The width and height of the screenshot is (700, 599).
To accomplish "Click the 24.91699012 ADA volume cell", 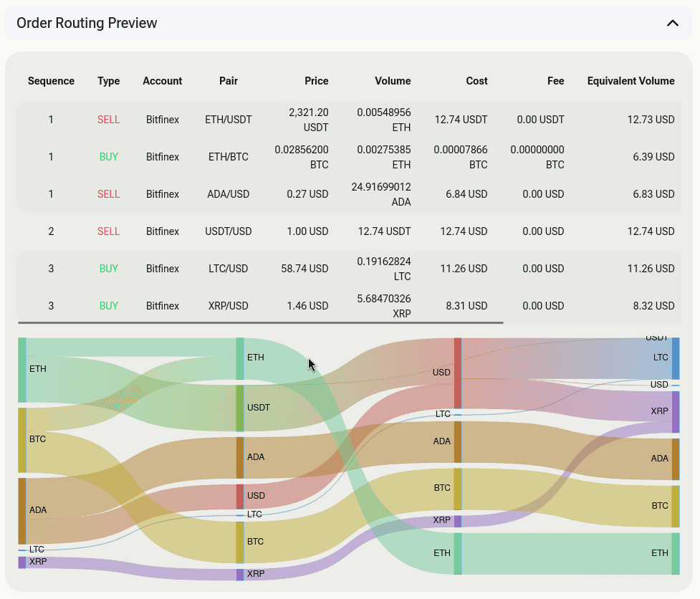I will click(380, 194).
